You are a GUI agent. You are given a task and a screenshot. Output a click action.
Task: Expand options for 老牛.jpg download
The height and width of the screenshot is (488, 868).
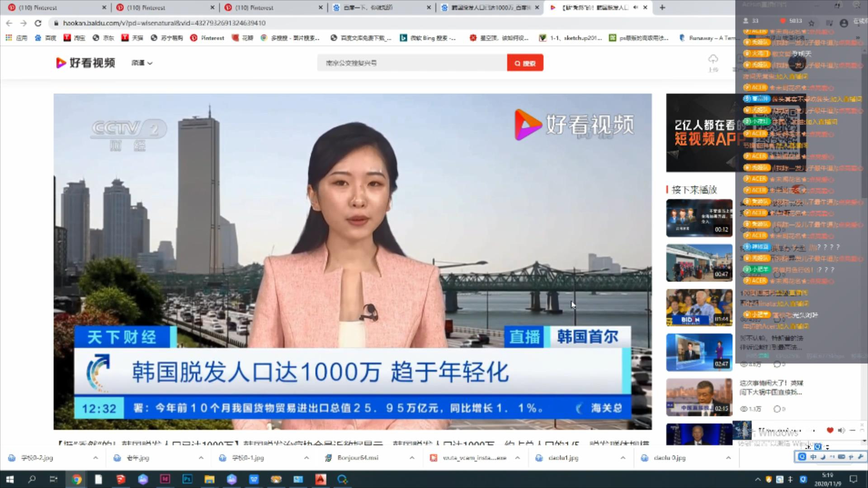click(201, 458)
